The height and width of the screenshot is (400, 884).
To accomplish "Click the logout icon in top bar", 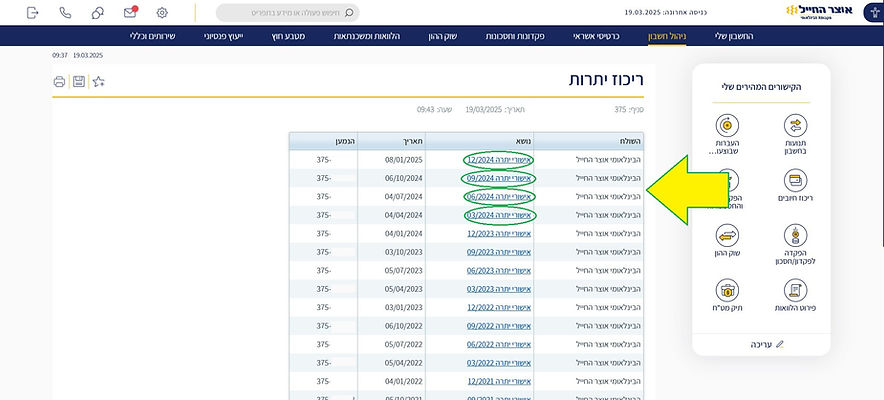I will 33,12.
